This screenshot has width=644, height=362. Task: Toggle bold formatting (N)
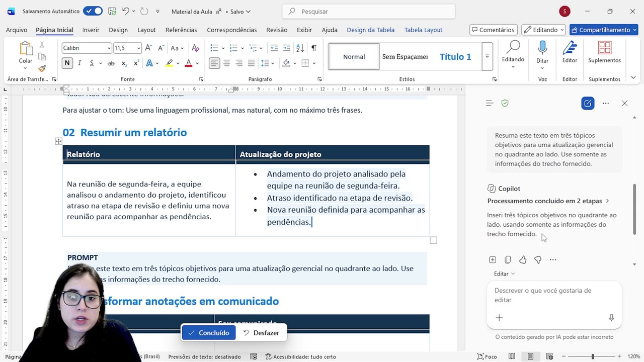67,63
